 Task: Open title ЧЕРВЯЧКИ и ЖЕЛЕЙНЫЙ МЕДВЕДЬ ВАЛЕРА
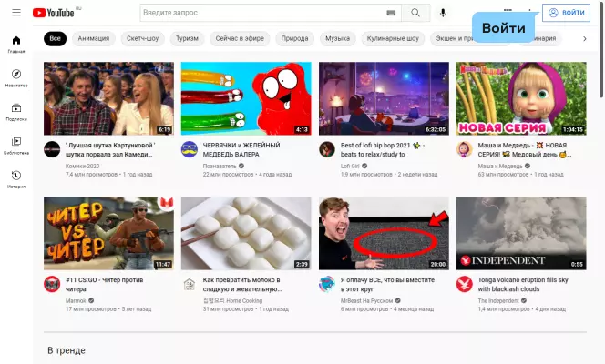[x=241, y=150]
